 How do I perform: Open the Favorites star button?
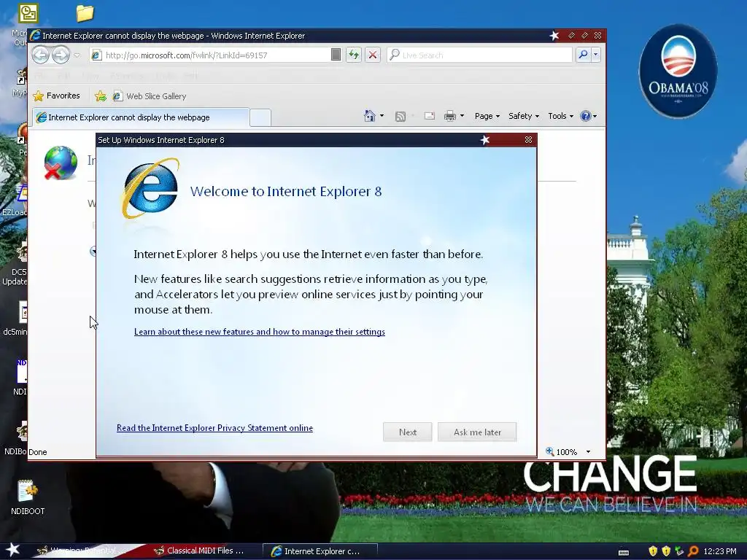[x=56, y=96]
